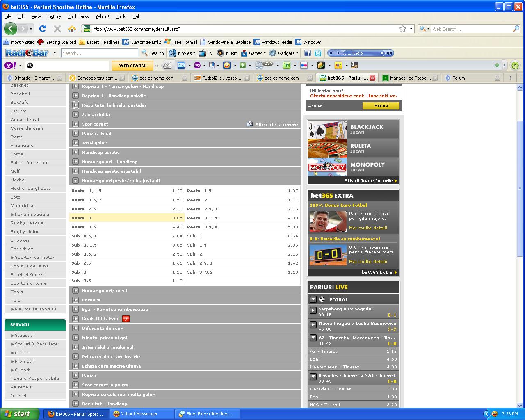Expand the Pauza/ Final market
The width and height of the screenshot is (525, 420).
[x=75, y=133]
